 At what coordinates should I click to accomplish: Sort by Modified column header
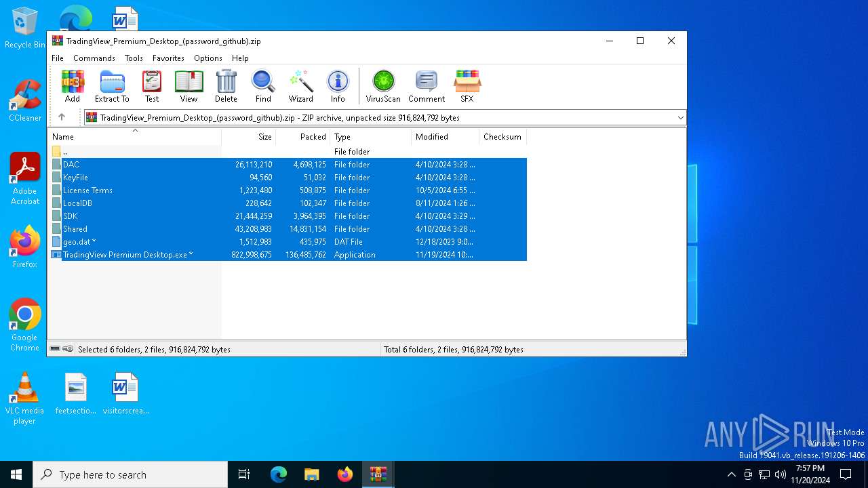(432, 137)
